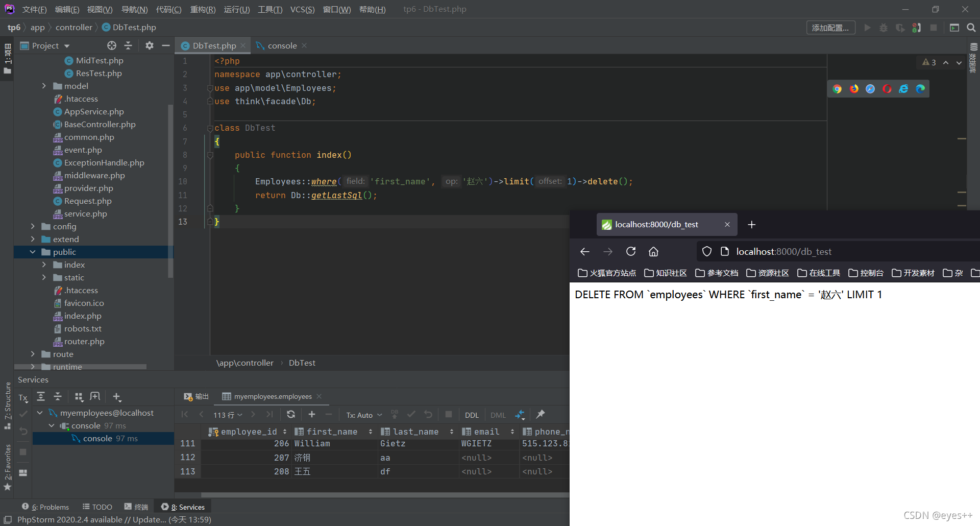Open Safari browser preview icon in editor

point(870,89)
